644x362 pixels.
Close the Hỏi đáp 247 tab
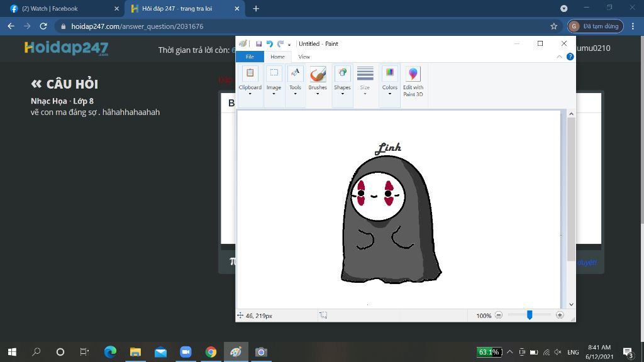coord(237,9)
